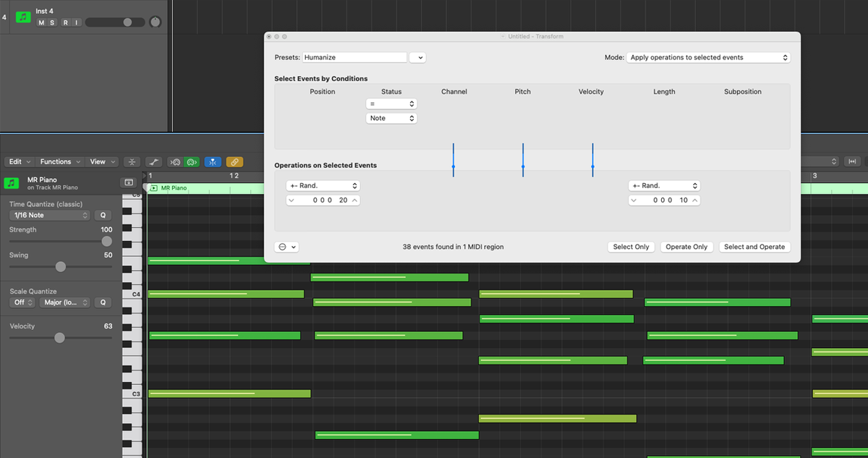Increase the Length random value with up arrow

point(695,200)
